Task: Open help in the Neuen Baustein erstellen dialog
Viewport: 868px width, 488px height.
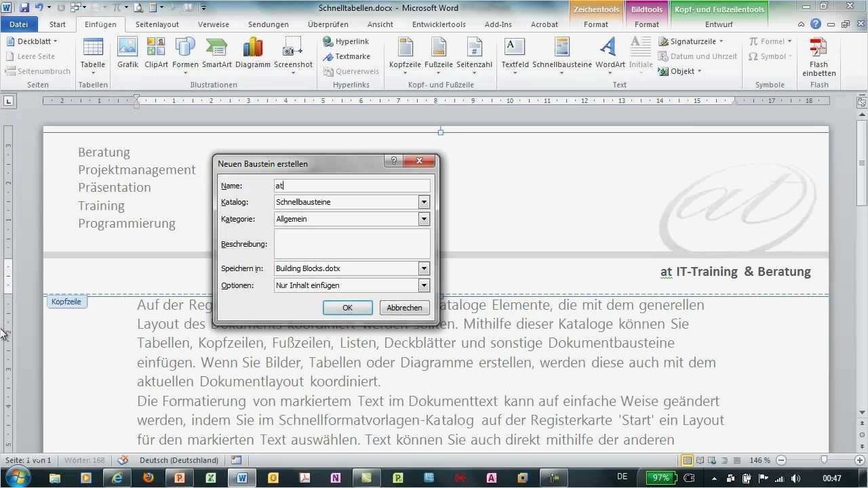Action: (x=393, y=161)
